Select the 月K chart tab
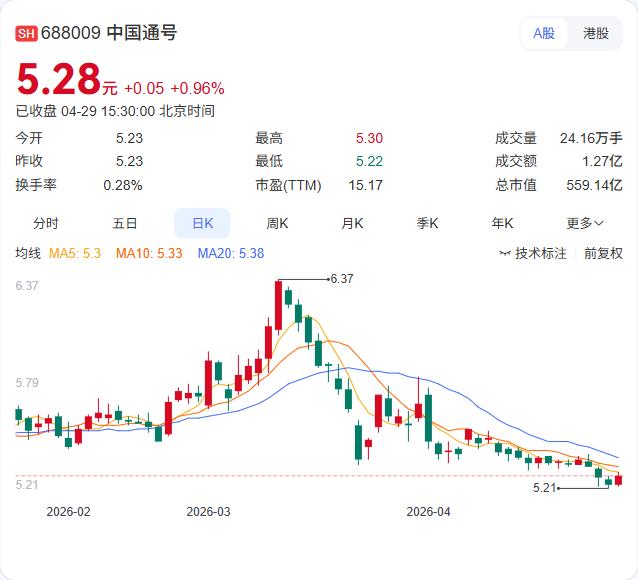 352,223
